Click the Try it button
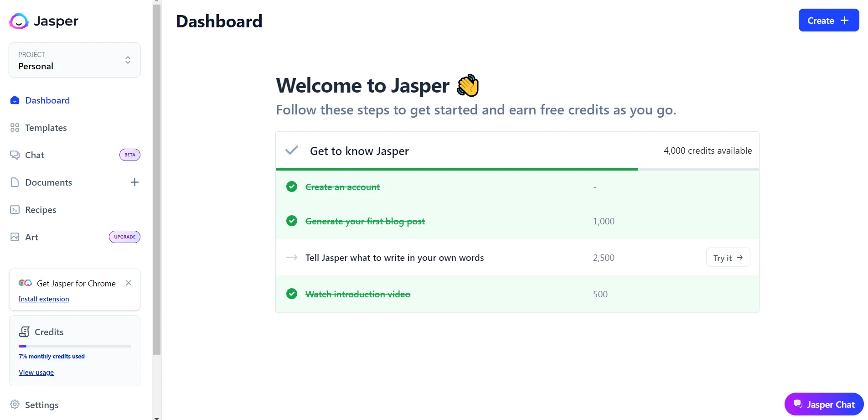 (728, 257)
